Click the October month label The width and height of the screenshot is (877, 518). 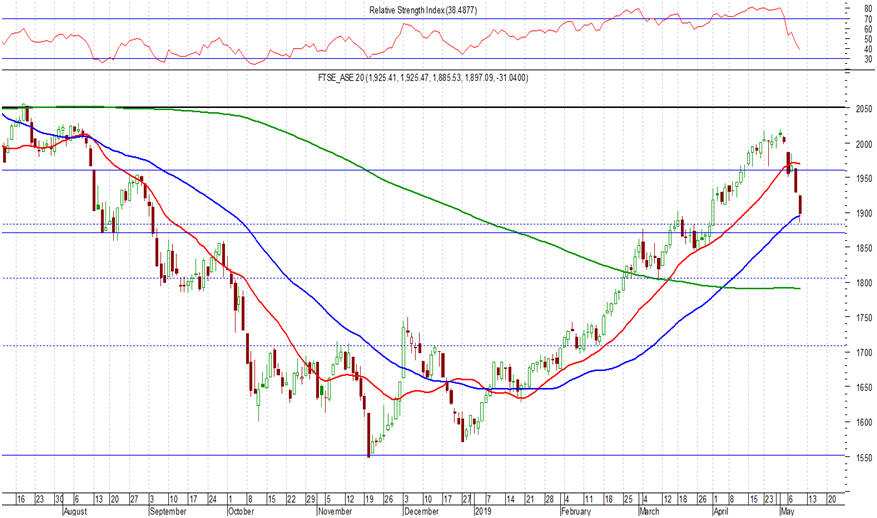click(241, 511)
